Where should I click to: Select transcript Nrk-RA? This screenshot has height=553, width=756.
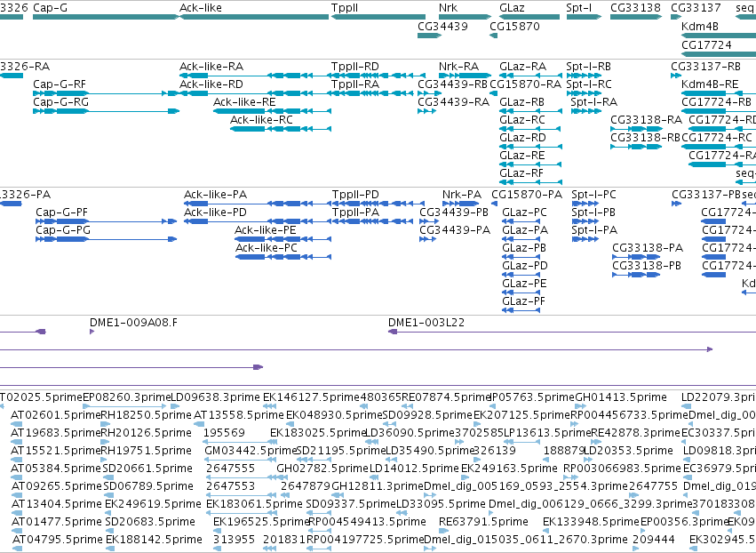[x=459, y=66]
